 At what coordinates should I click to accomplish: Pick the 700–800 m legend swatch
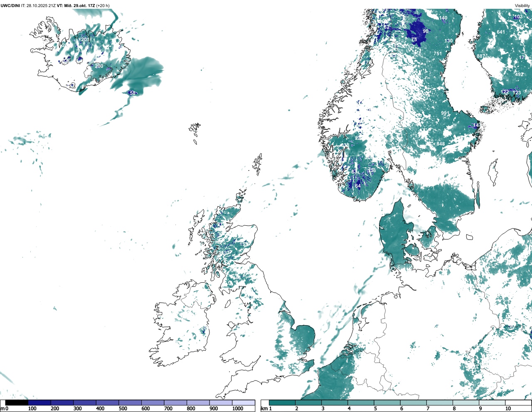coord(175,402)
